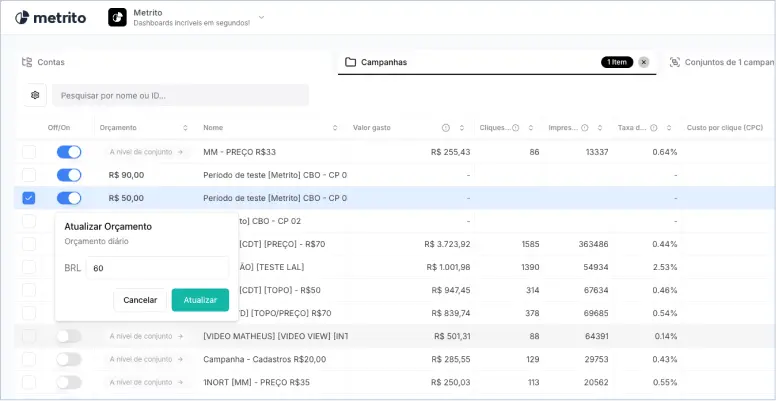
Task: Click the Contas hierarchy icon
Action: [27, 62]
